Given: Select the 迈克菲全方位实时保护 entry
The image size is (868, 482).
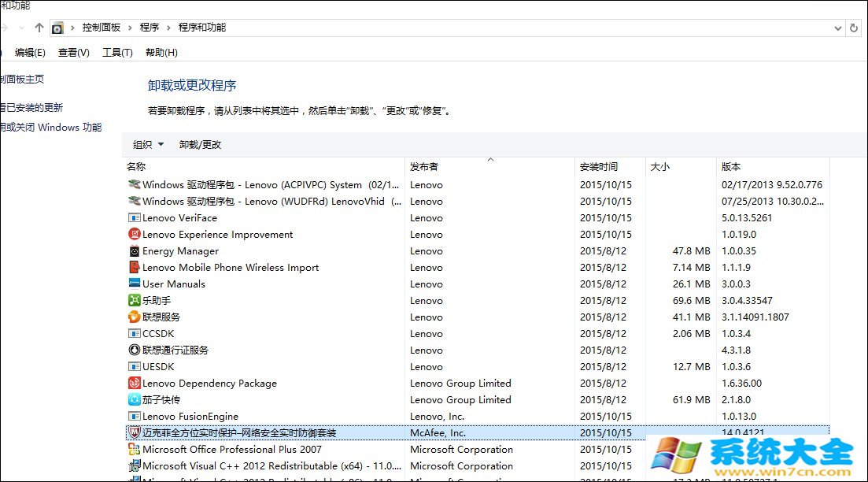Looking at the screenshot, I should 477,432.
